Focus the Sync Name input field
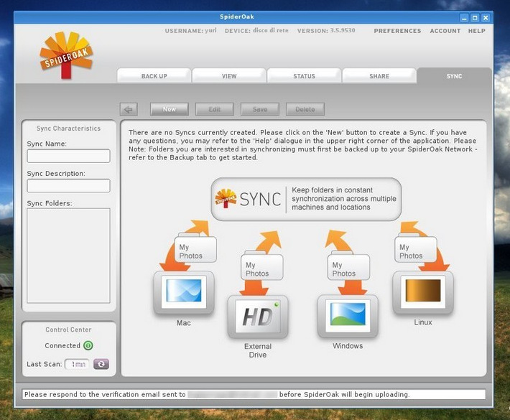 (x=69, y=156)
